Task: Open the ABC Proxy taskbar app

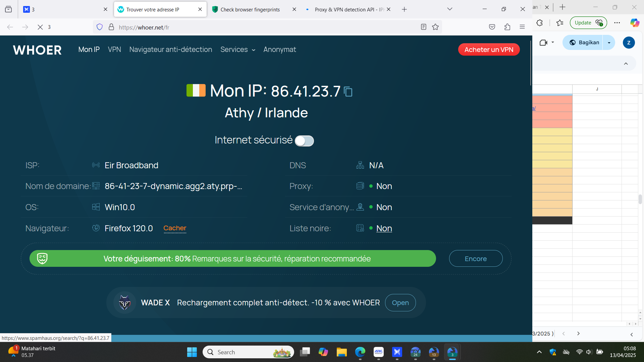Action: pos(379,352)
